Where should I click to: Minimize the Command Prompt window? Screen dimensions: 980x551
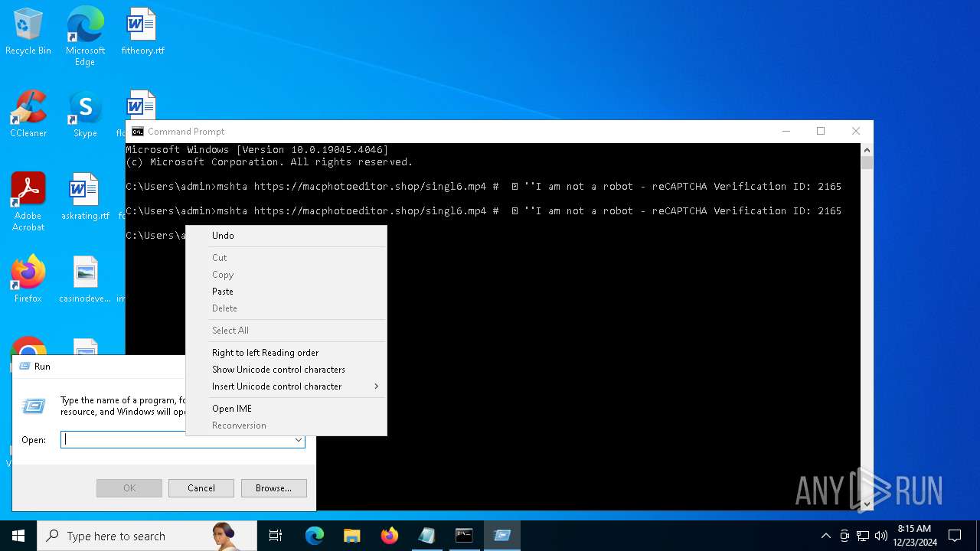[x=786, y=132]
